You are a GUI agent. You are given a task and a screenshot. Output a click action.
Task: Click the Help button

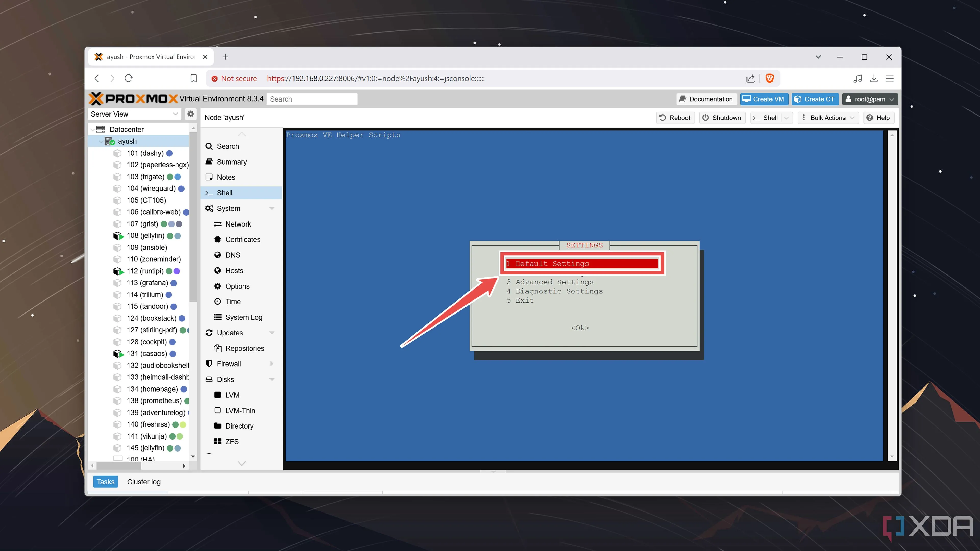coord(879,118)
